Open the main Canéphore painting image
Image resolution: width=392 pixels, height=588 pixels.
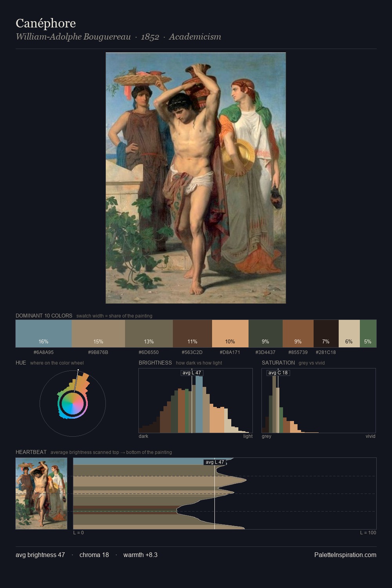point(196,178)
